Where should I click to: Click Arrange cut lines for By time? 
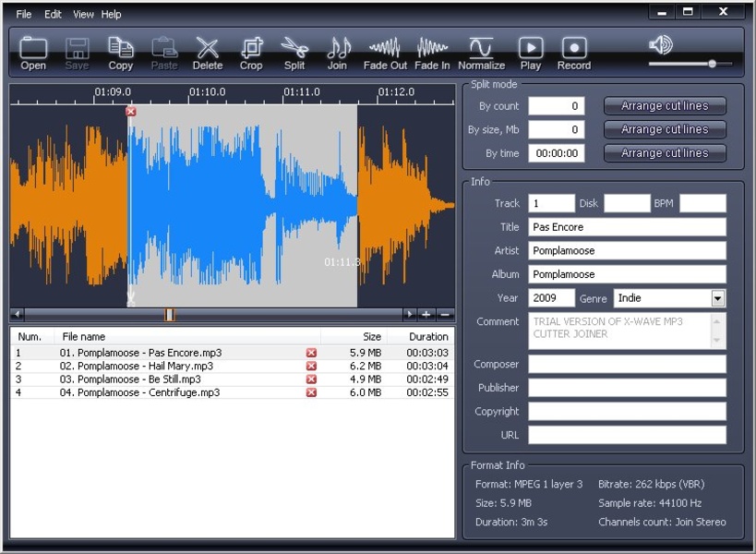[665, 153]
